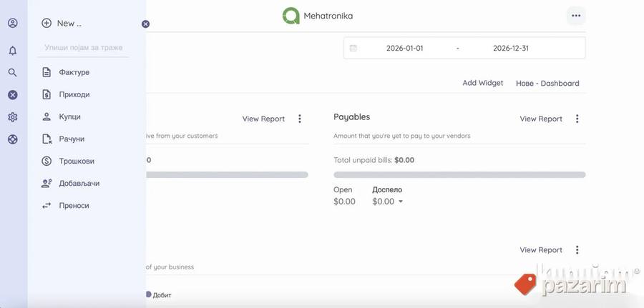Click Нове - Dashboard link
This screenshot has height=308, width=644.
(x=547, y=84)
